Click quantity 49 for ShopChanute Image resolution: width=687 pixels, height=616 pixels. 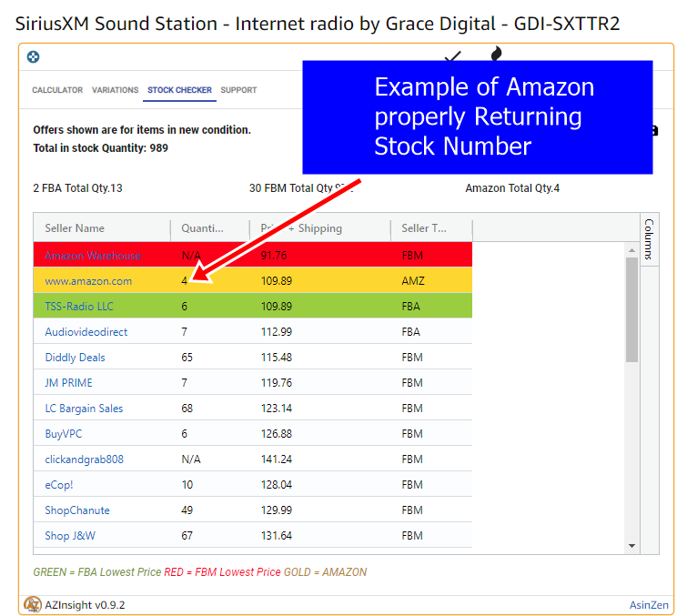click(187, 510)
